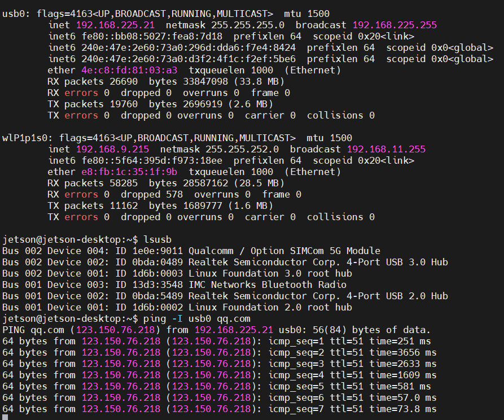Viewport: 504px width, 420px height.
Task: Click the time=581 ms ping result
Action: [400, 386]
